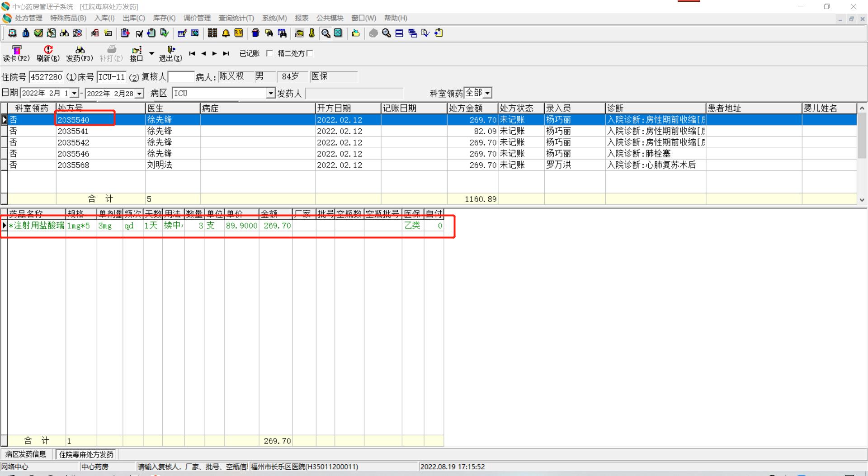Open the 调价管理 menu
868x476 pixels.
tap(197, 18)
